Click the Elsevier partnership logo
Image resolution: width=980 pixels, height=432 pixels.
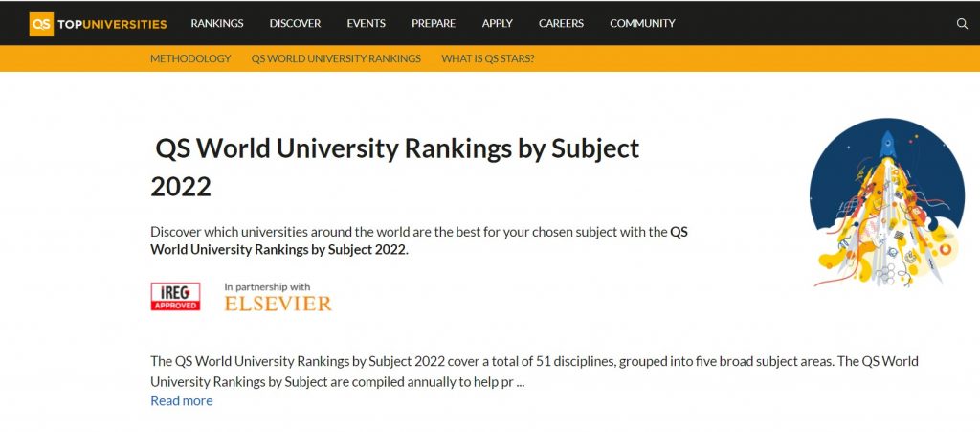click(278, 304)
